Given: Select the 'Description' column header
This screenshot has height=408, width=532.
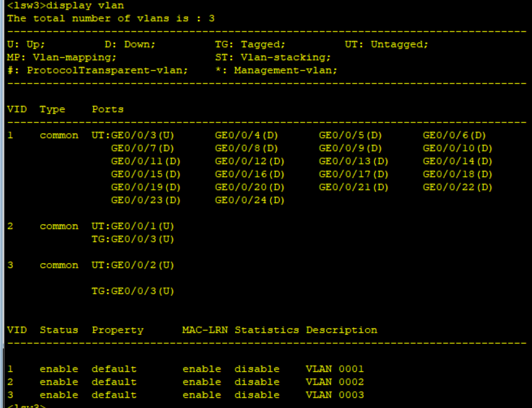Looking at the screenshot, I should [341, 330].
